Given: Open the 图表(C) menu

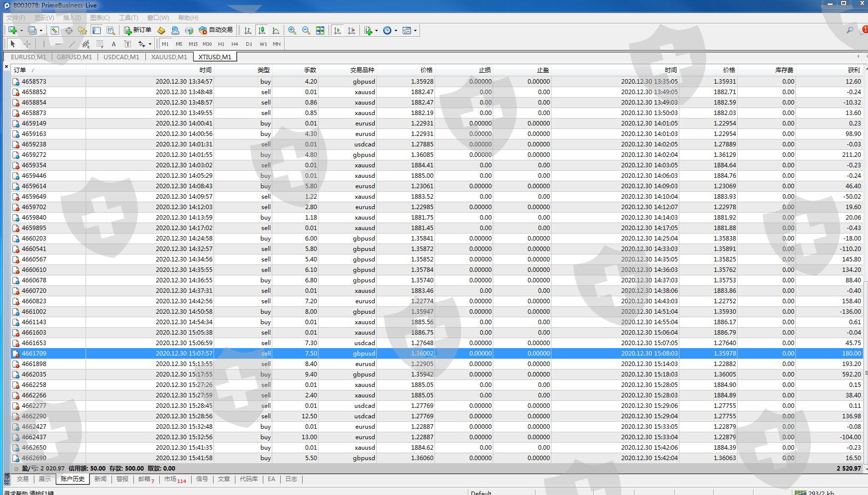Looking at the screenshot, I should [x=100, y=18].
